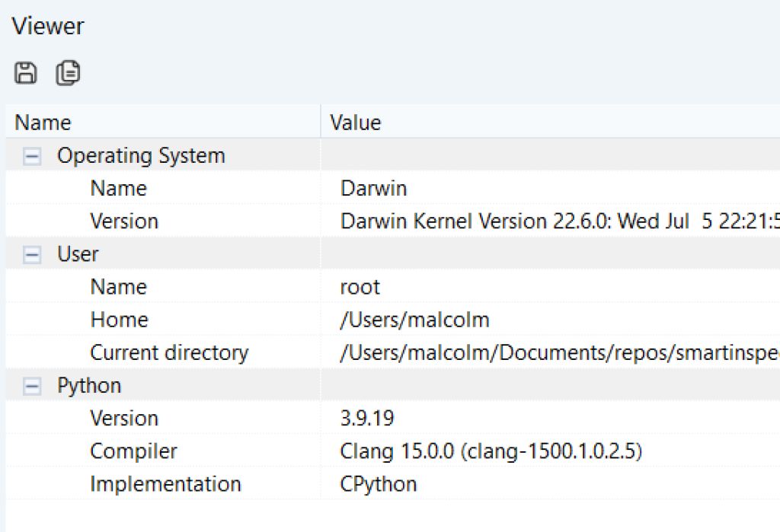This screenshot has height=532, width=780.
Task: Select the Current directory row
Action: (169, 353)
